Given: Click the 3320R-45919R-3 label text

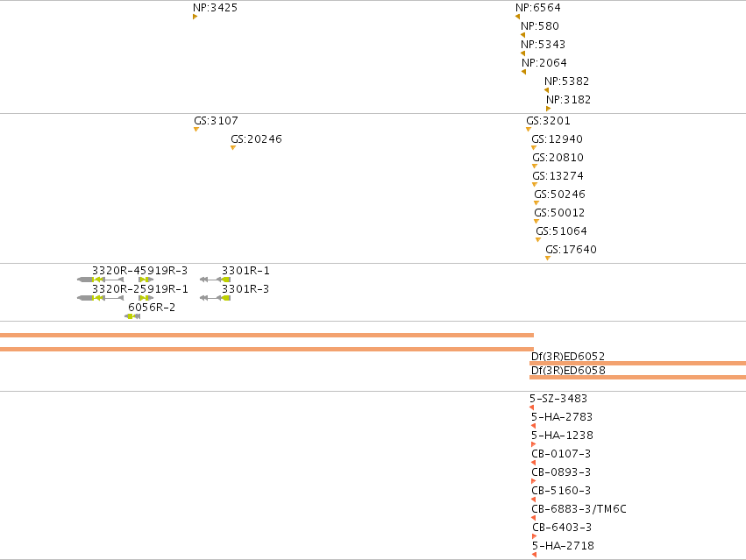Looking at the screenshot, I should pyautogui.click(x=140, y=270).
